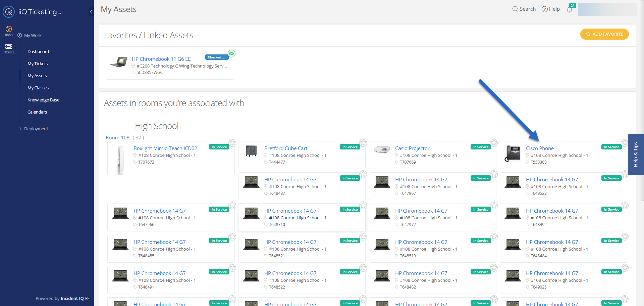Click the Help question mark icon

[x=545, y=9]
